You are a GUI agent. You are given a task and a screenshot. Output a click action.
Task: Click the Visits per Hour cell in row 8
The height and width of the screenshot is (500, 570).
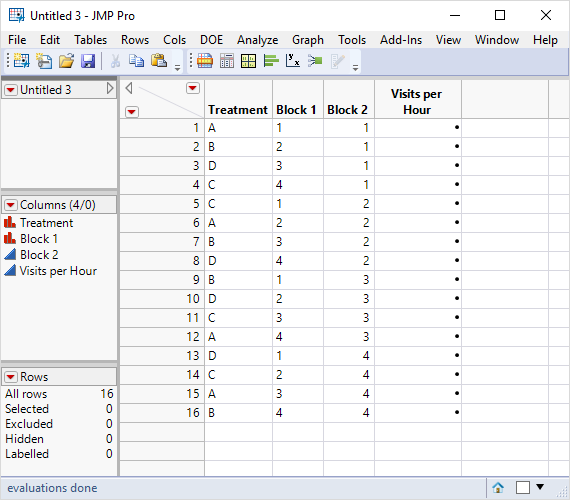pyautogui.click(x=418, y=260)
